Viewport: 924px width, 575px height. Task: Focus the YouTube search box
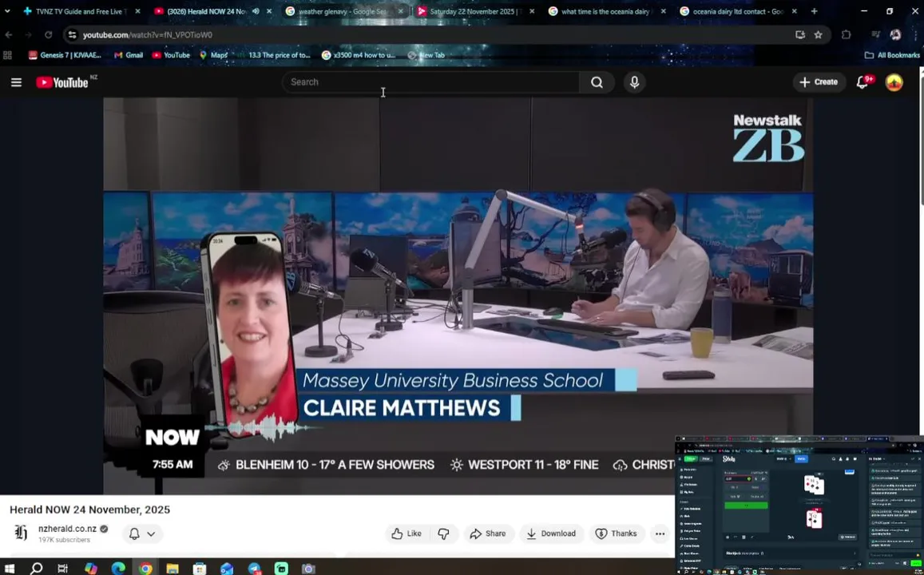(x=430, y=82)
